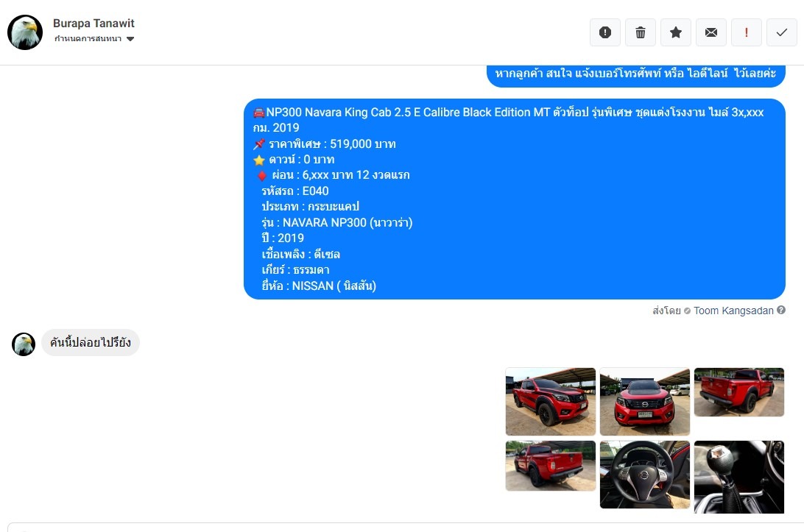Open Toom Kangsadan sender link

(733, 311)
